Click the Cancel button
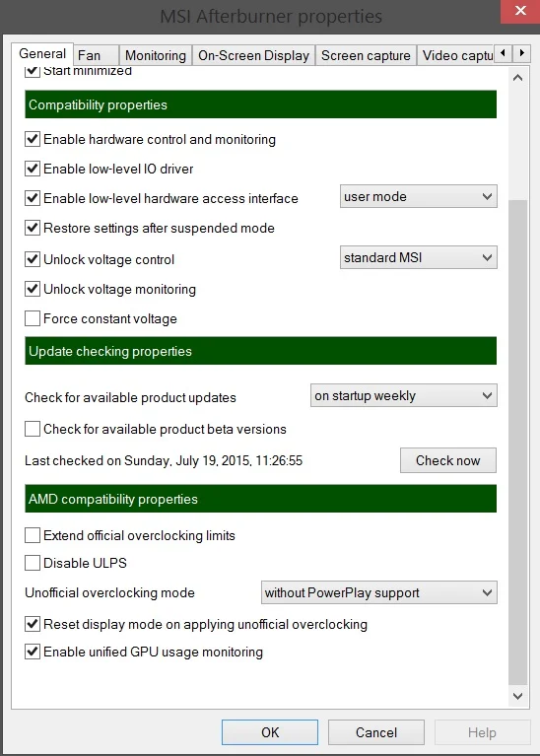The image size is (540, 756). pos(376,732)
